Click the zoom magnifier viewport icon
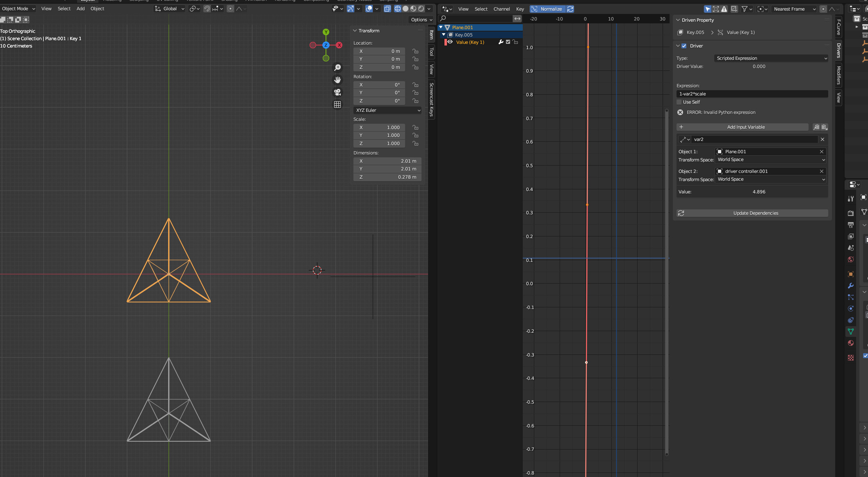This screenshot has width=868, height=477. click(337, 68)
